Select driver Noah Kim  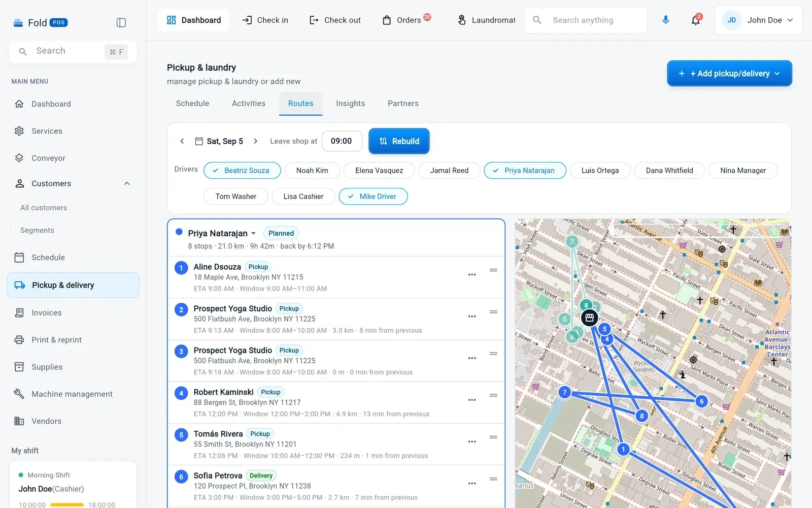pos(312,171)
